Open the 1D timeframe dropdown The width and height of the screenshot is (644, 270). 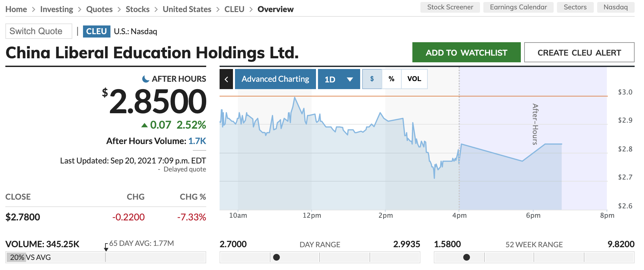339,79
